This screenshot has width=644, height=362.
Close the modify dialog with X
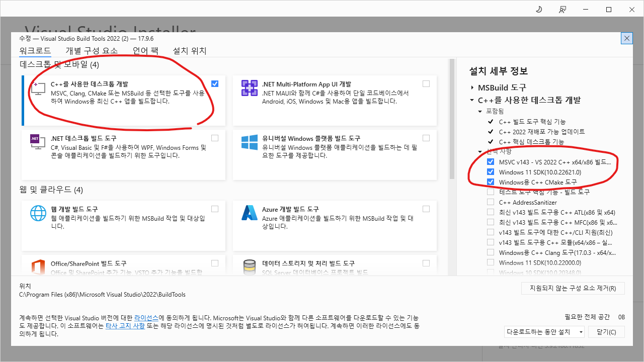click(626, 38)
